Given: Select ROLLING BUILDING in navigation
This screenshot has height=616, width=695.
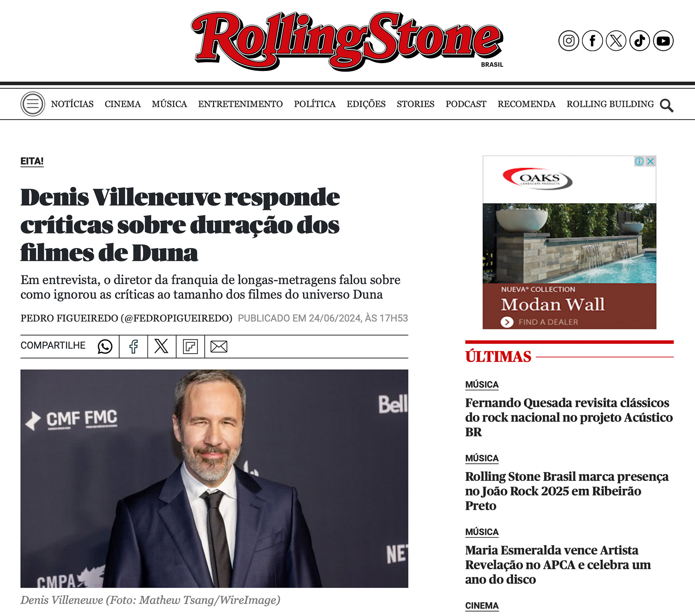Looking at the screenshot, I should click(610, 104).
